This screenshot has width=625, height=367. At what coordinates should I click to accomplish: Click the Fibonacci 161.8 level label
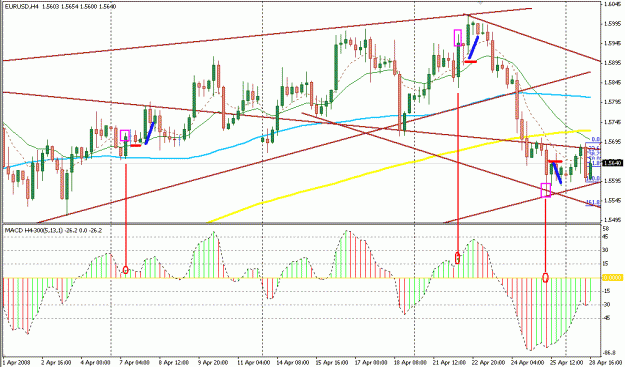[x=594, y=202]
